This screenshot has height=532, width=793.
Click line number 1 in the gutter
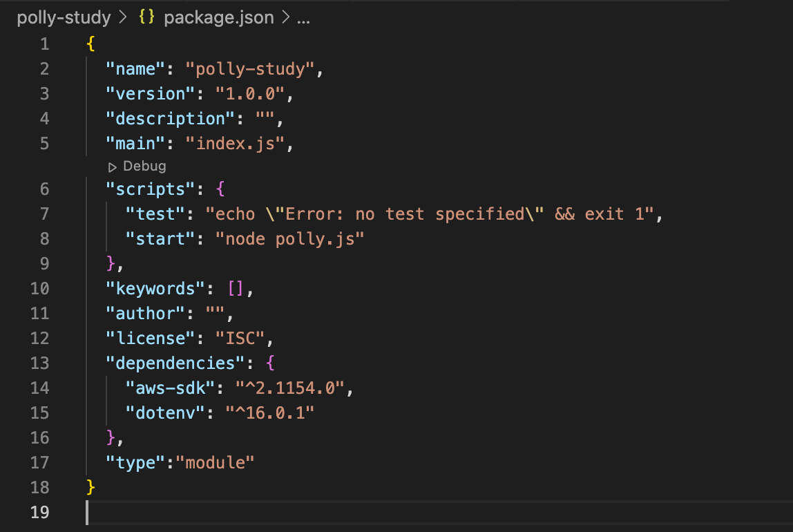(x=44, y=44)
